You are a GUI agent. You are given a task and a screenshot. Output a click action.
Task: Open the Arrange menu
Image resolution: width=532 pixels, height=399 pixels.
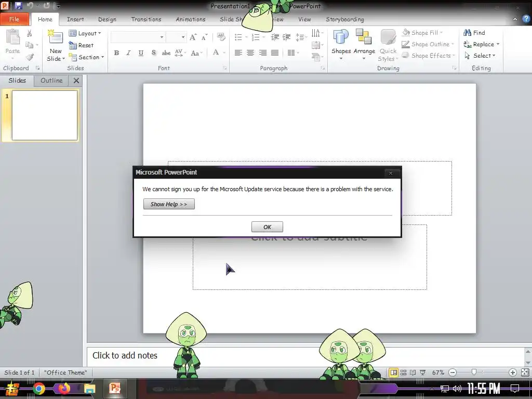click(x=364, y=45)
